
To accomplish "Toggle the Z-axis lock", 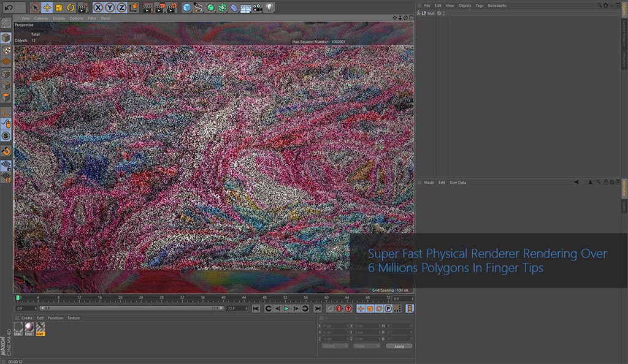I will 121,8.
